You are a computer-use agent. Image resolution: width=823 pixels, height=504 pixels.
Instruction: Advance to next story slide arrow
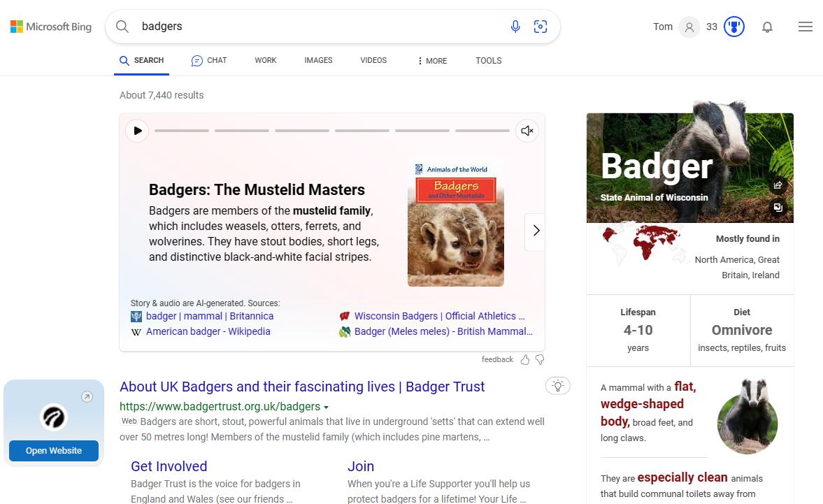click(536, 231)
